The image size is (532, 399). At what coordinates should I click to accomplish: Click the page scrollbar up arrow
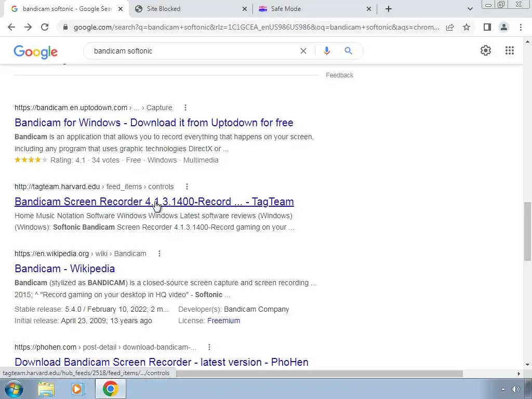coord(527,42)
